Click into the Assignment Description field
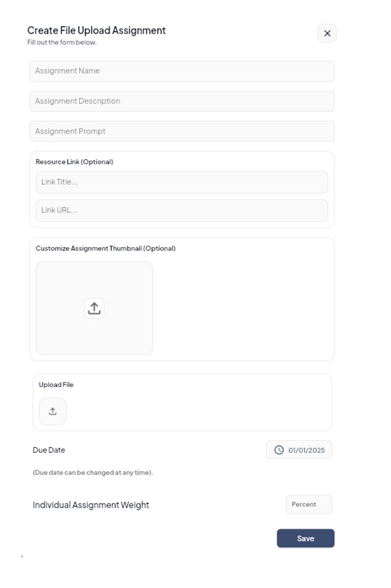This screenshot has width=391, height=588. 182,101
